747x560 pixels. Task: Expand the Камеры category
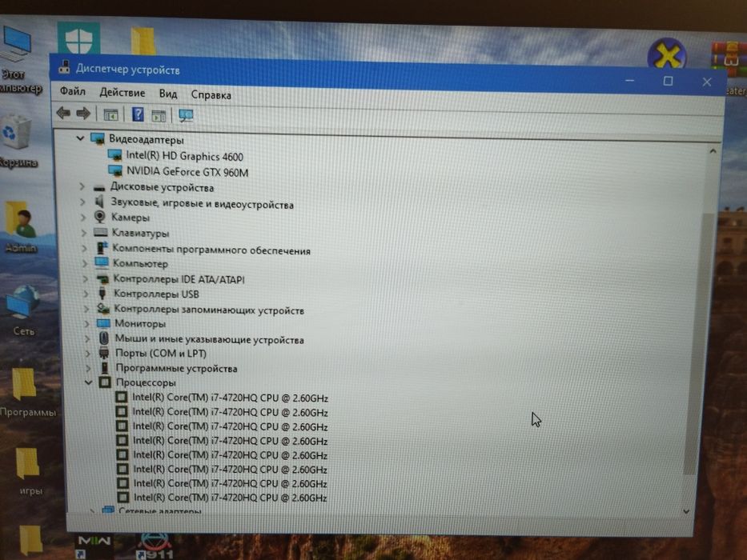coord(83,217)
